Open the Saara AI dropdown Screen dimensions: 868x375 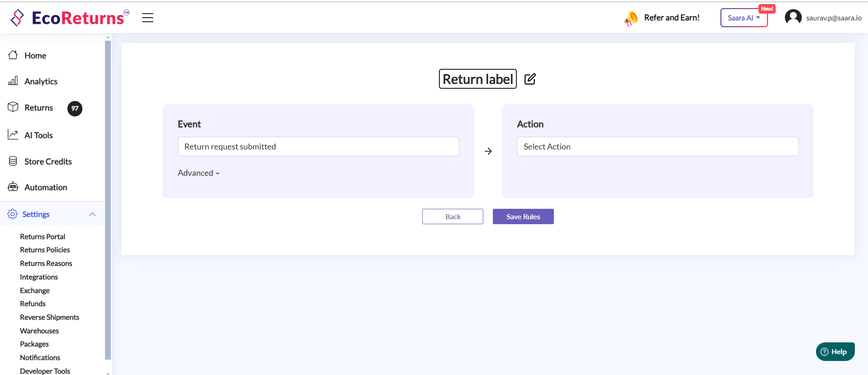point(744,18)
